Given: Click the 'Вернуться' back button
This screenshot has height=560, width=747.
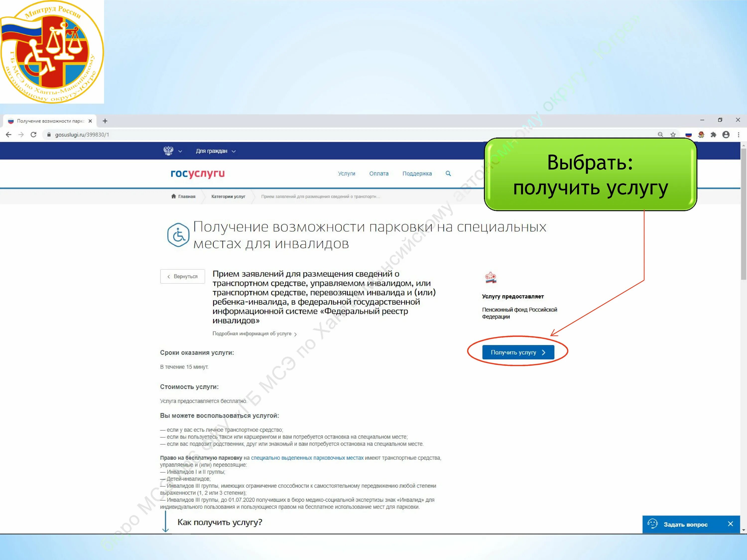Looking at the screenshot, I should point(182,277).
